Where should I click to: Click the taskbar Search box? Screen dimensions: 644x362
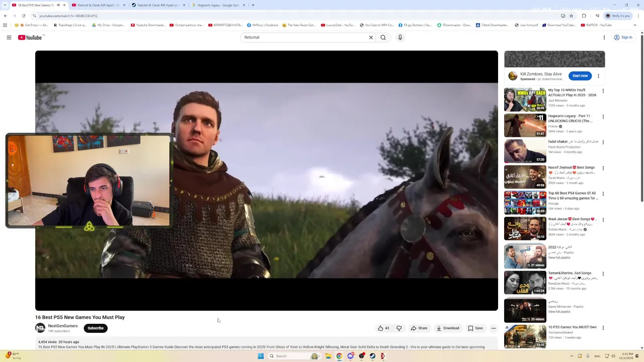tap(294, 356)
